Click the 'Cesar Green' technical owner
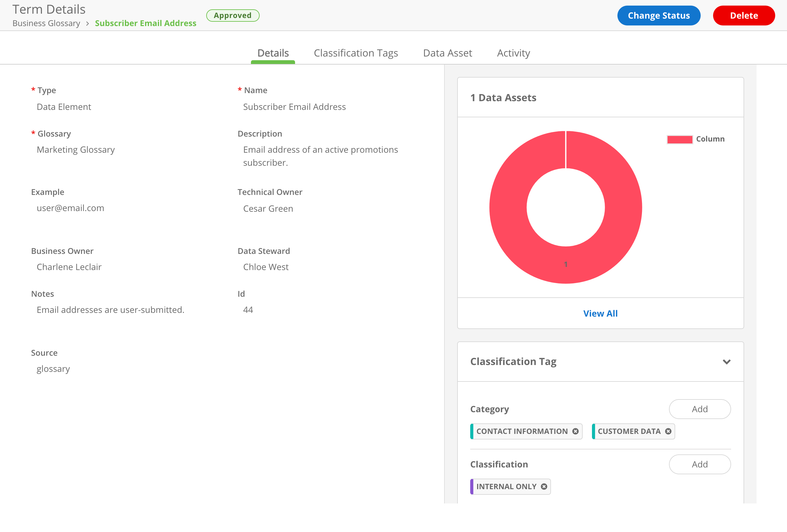 pyautogui.click(x=268, y=209)
